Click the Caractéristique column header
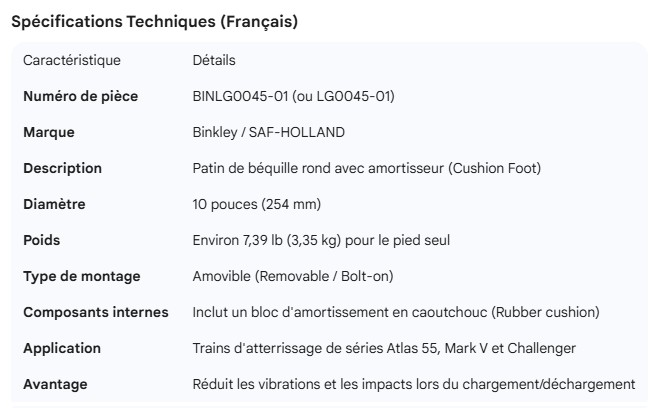Viewport: 657px width, 408px height. 72,60
